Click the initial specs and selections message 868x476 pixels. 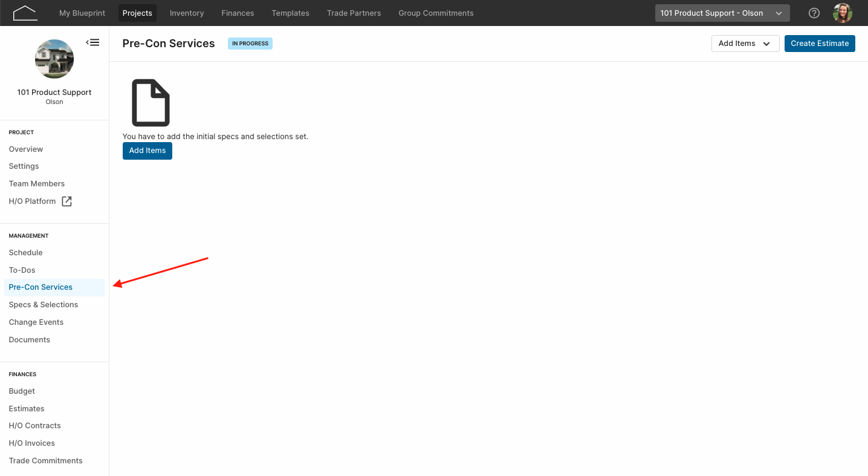tap(215, 137)
